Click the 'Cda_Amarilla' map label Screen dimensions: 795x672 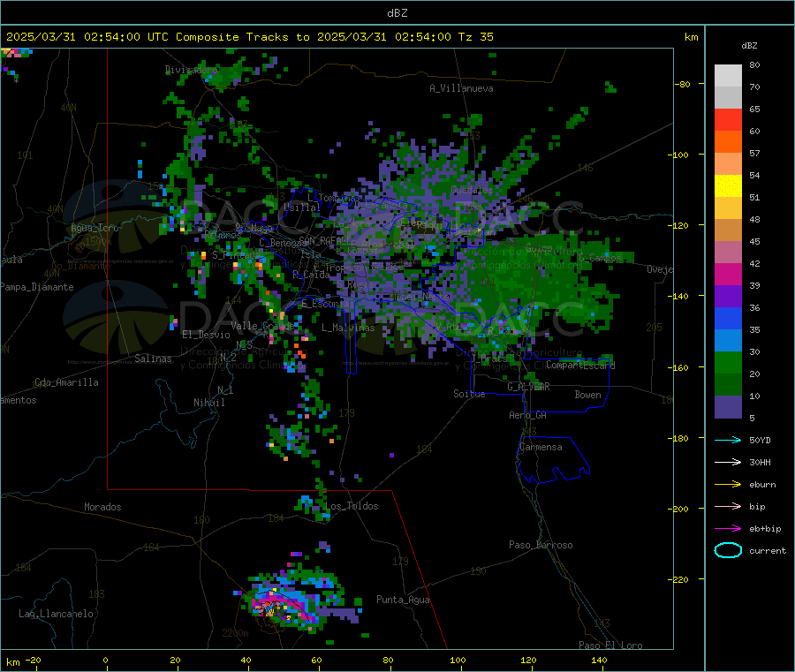[66, 382]
